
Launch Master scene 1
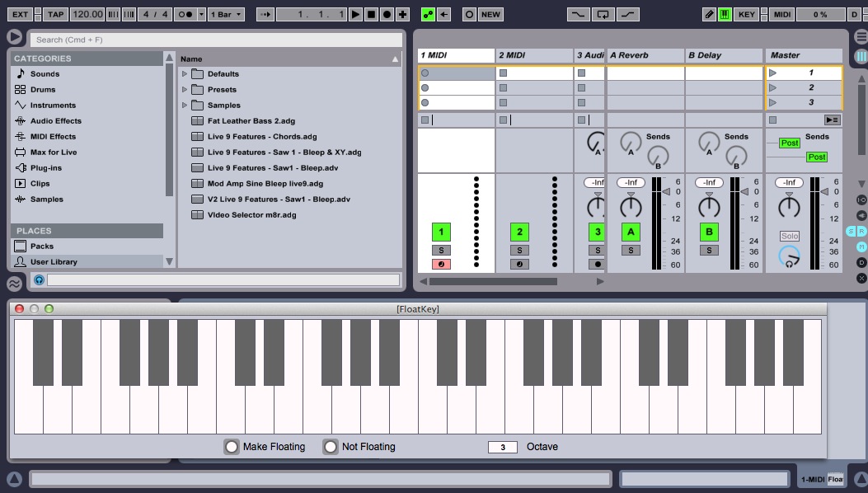coord(773,73)
